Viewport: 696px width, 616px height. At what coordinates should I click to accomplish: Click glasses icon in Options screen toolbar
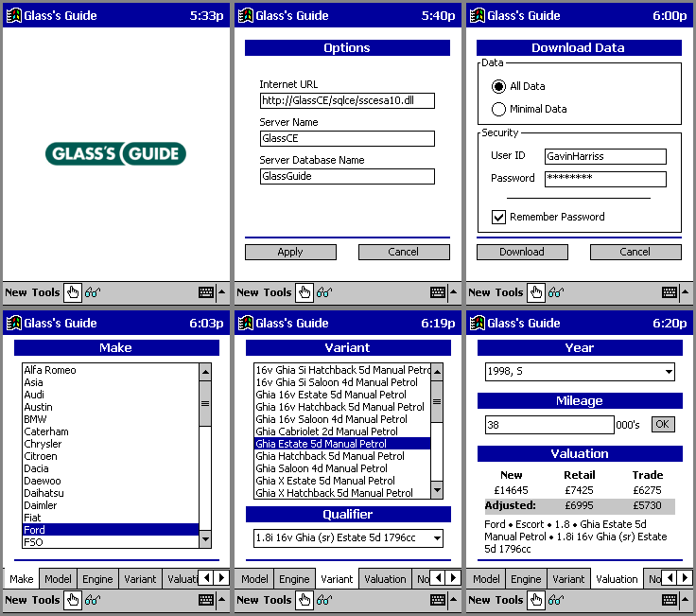324,292
